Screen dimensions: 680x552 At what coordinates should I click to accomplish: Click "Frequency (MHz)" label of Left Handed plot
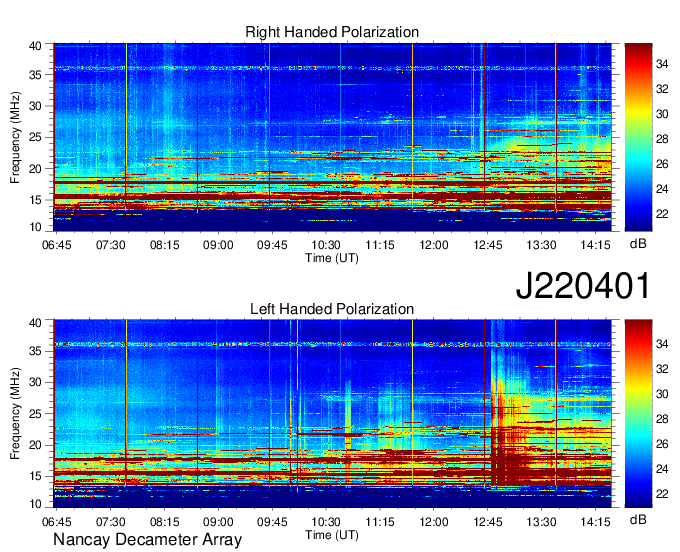pos(15,414)
